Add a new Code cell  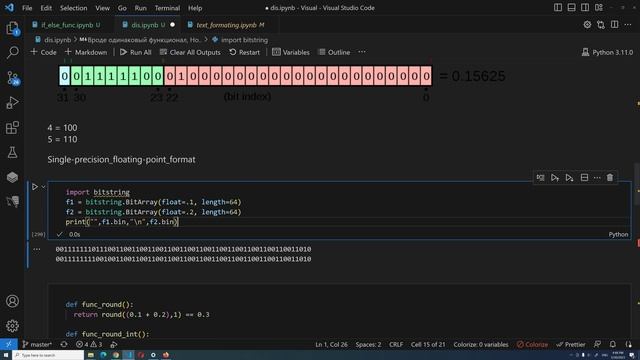43,52
